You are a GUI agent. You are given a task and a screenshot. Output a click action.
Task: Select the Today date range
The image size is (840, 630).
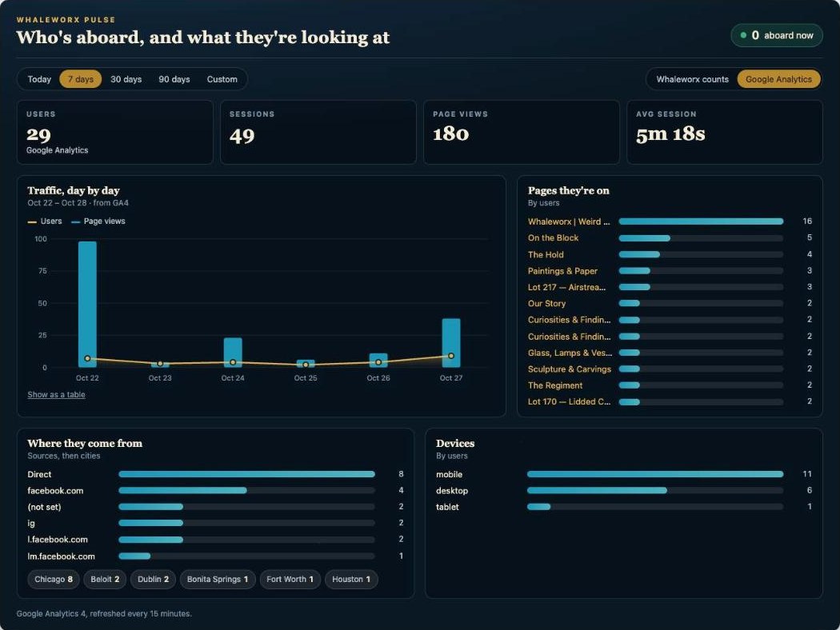click(x=39, y=79)
